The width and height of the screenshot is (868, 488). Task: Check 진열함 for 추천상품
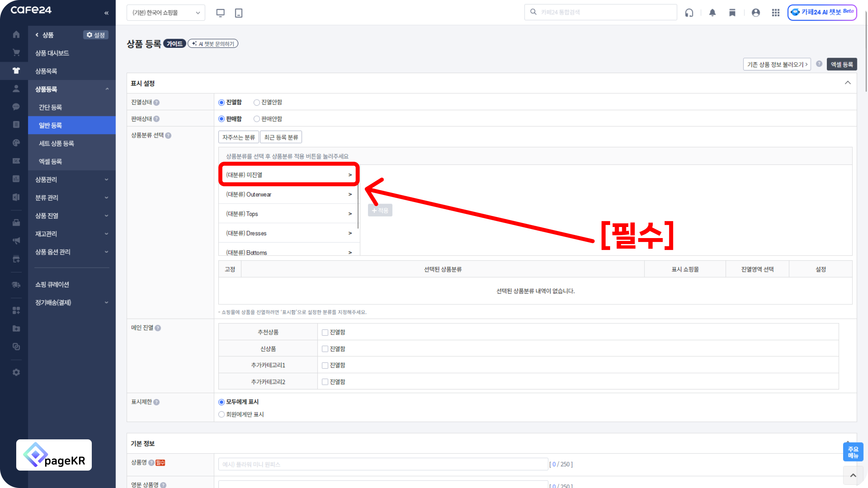point(325,332)
